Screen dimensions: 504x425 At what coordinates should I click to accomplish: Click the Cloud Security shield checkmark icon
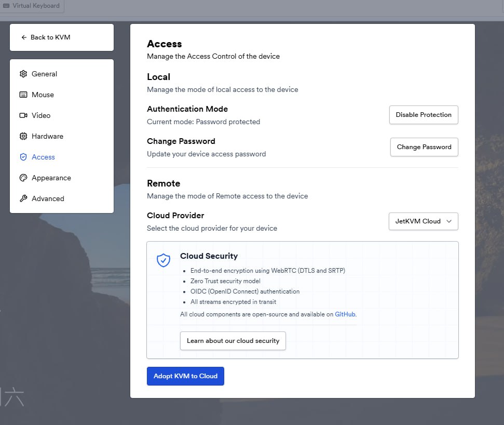coord(164,260)
